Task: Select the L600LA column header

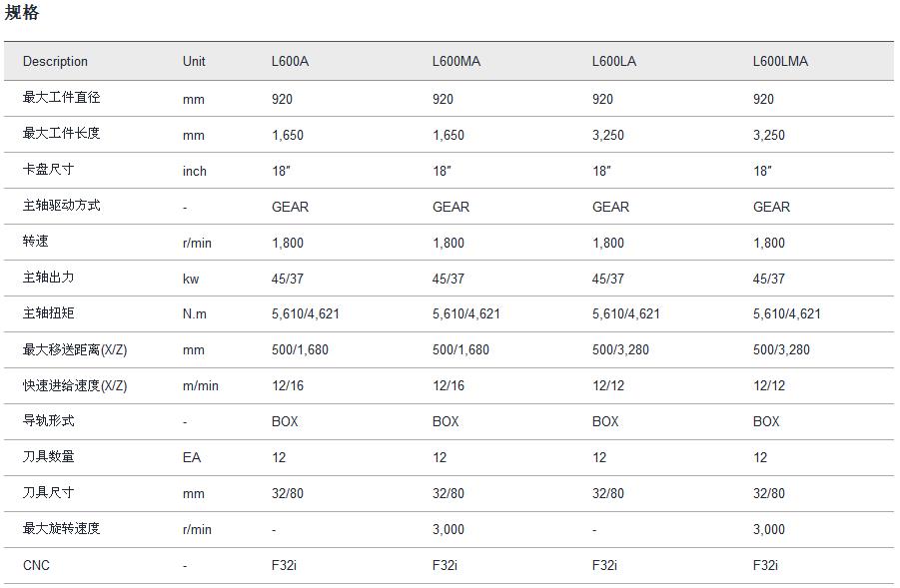Action: [613, 61]
